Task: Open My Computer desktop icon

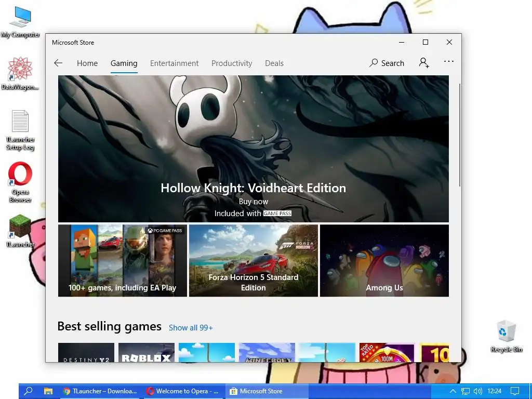Action: point(20,22)
